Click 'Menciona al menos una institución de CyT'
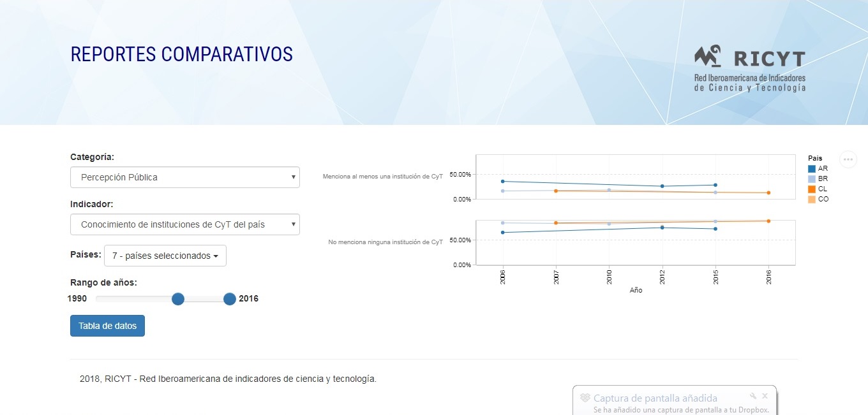The width and height of the screenshot is (868, 415). [383, 176]
